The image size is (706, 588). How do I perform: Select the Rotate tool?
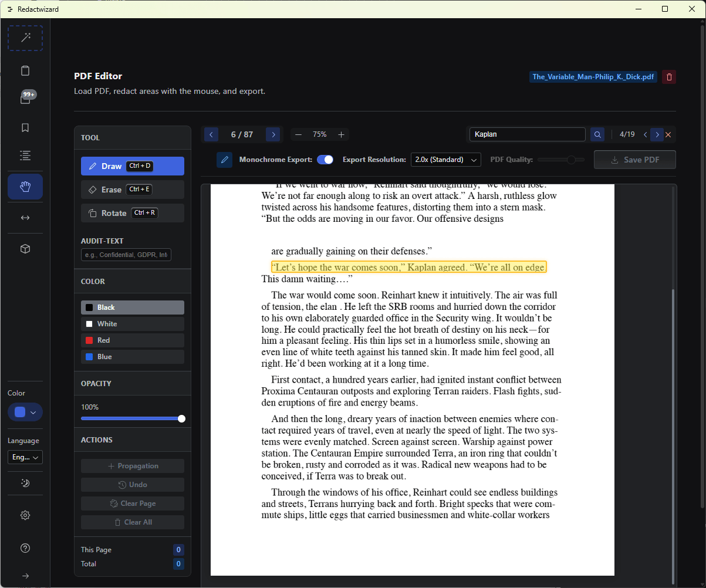pos(133,213)
